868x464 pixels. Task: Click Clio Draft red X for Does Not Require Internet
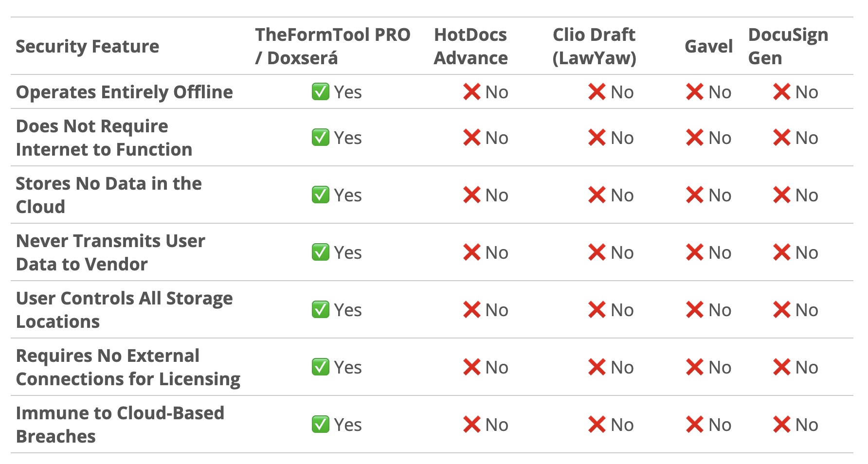click(x=597, y=138)
